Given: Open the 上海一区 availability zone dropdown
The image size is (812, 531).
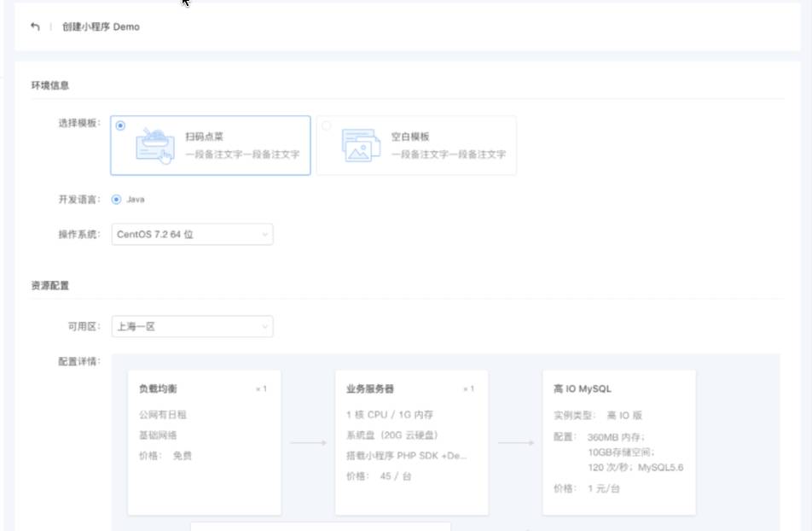Looking at the screenshot, I should click(192, 327).
